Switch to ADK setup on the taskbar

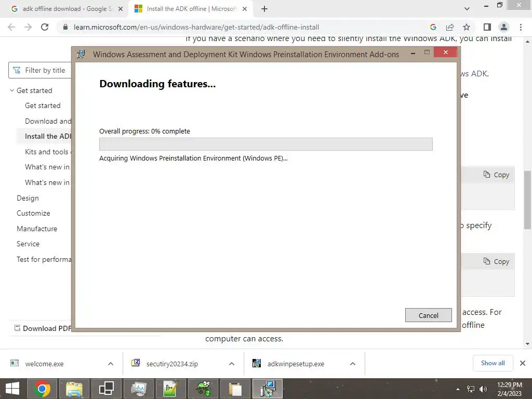pyautogui.click(x=268, y=389)
